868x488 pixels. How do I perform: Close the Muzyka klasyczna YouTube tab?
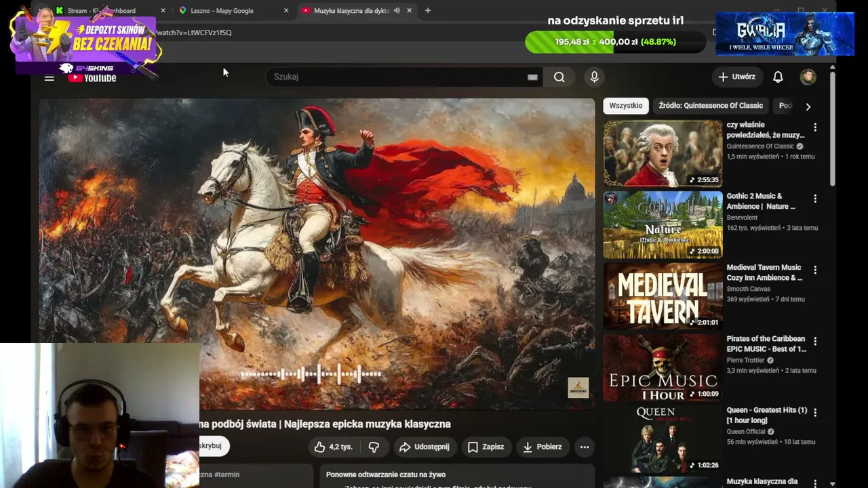click(409, 11)
